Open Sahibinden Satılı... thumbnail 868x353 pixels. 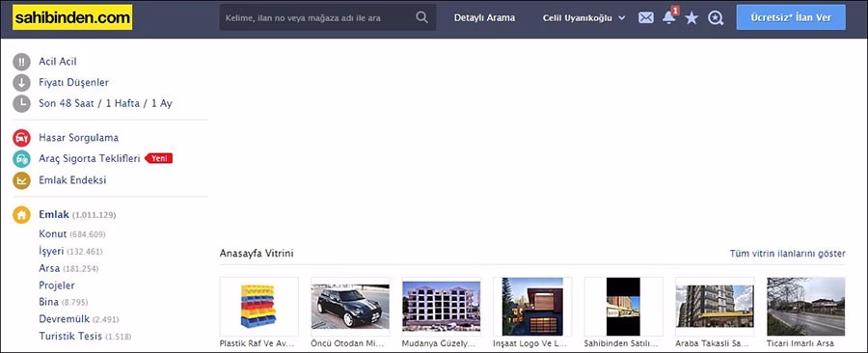[624, 307]
